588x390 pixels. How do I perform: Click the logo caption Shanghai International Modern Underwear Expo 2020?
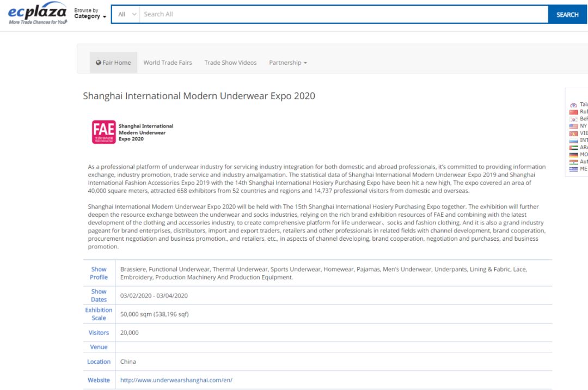[146, 132]
